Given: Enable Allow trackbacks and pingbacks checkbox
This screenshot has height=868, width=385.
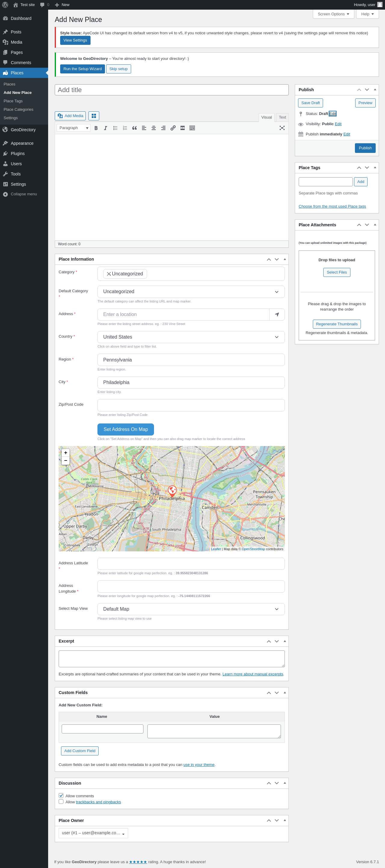Looking at the screenshot, I should [x=61, y=801].
